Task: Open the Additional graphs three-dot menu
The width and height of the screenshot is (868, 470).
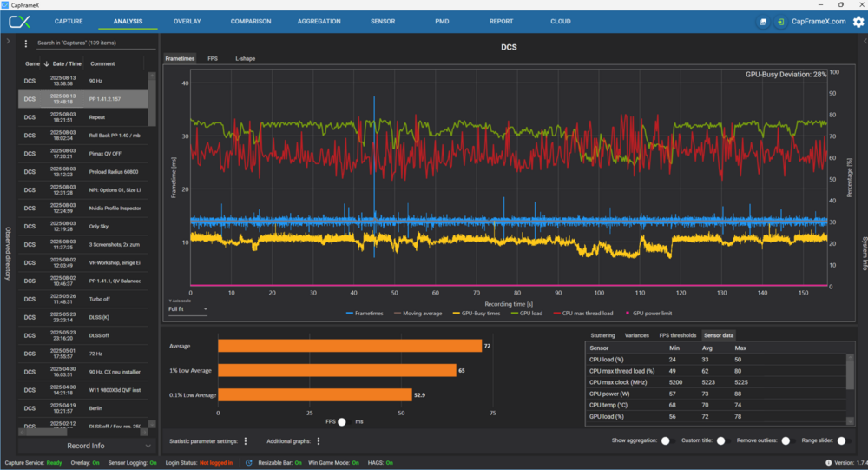Action: [319, 441]
